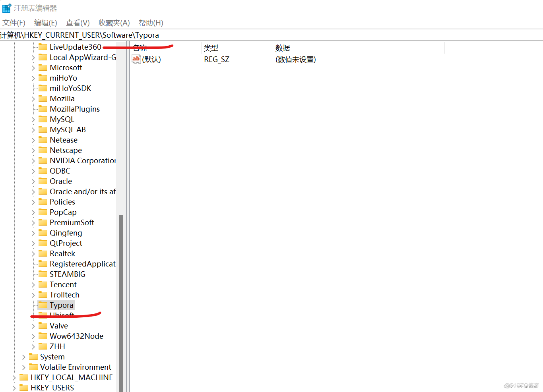The image size is (543, 392).
Task: Select the LiveUpdate360 folder icon
Action: click(43, 47)
